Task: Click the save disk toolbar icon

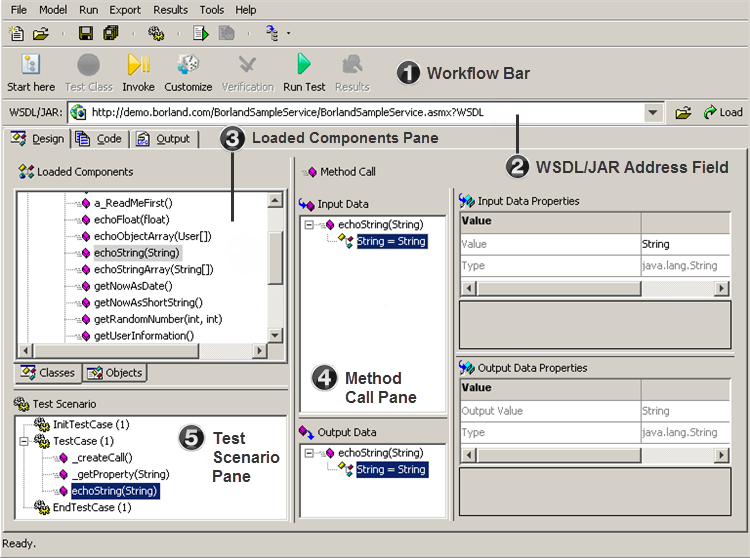Action: pos(86,33)
